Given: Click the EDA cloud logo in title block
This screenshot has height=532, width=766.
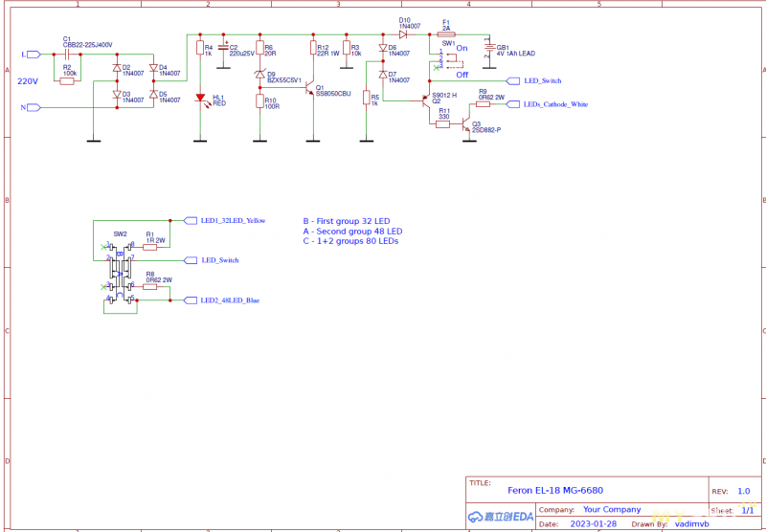Looking at the screenshot, I should [x=500, y=517].
